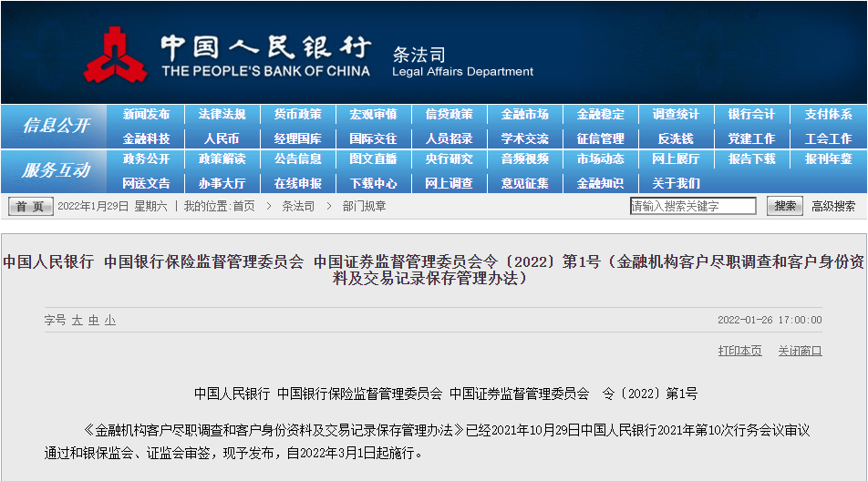Select 报刊年鉴 menu entry
The width and height of the screenshot is (868, 481).
tap(828, 159)
